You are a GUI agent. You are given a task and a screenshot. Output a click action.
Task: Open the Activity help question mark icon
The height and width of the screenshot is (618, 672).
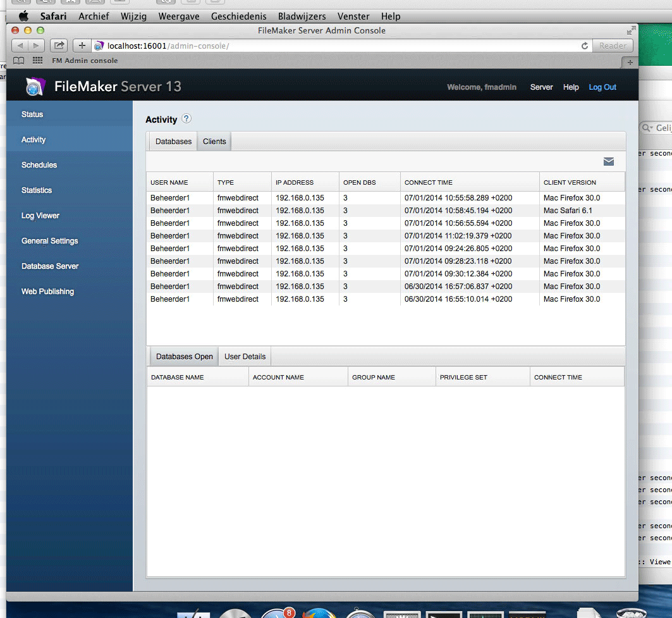pyautogui.click(x=186, y=119)
